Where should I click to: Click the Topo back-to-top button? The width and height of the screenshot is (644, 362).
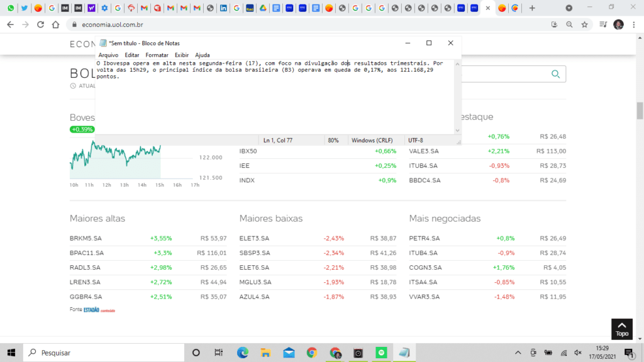coord(622,329)
